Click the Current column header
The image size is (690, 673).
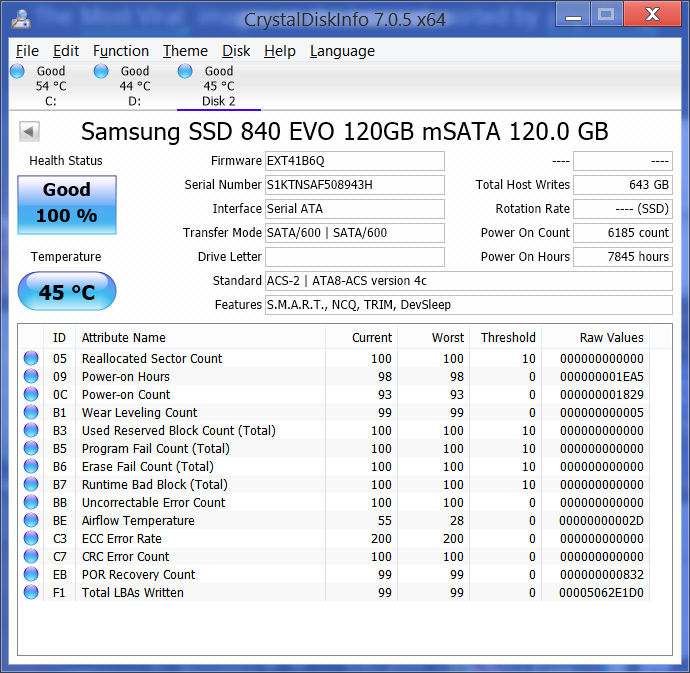click(361, 338)
